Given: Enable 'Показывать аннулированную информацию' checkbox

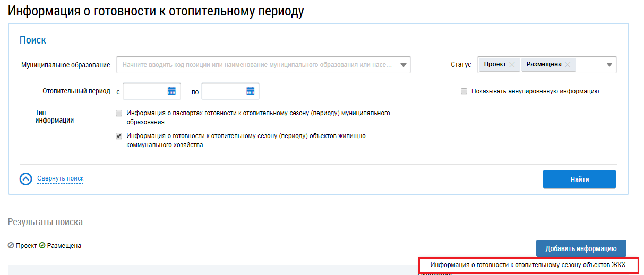Looking at the screenshot, I should pos(464,91).
